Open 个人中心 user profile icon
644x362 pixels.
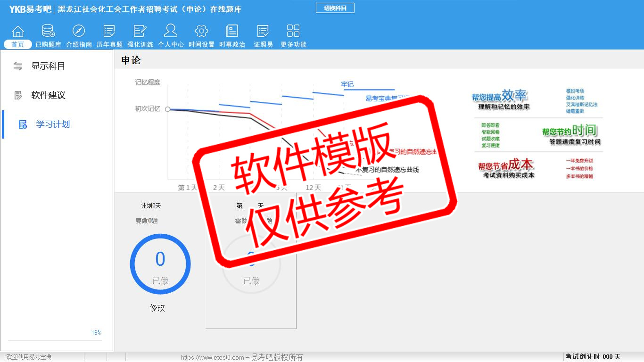pyautogui.click(x=171, y=32)
